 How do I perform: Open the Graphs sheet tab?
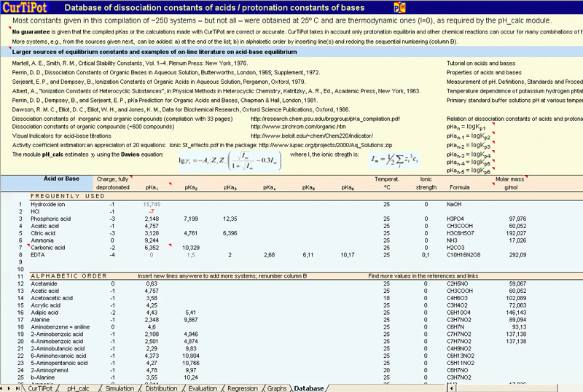click(x=277, y=388)
